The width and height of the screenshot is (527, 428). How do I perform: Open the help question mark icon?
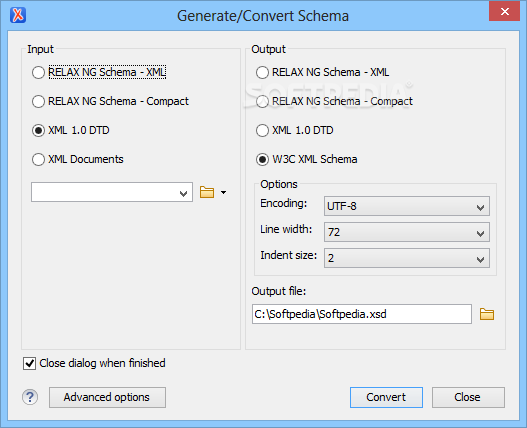[x=30, y=397]
